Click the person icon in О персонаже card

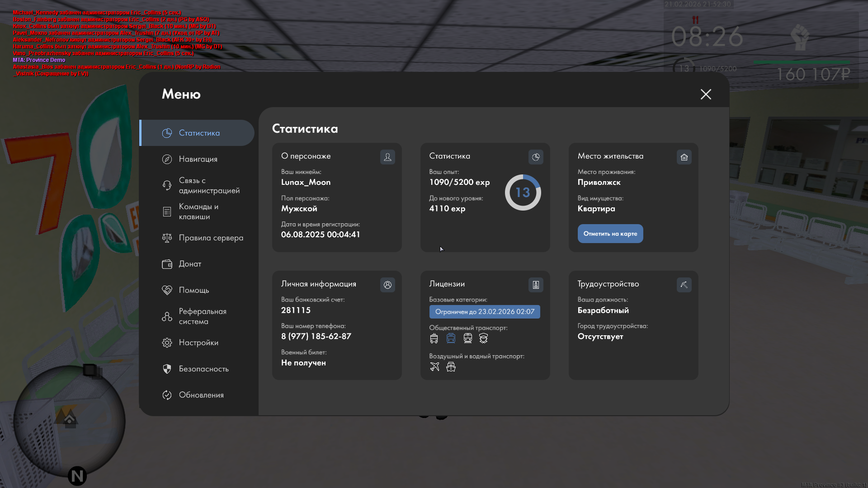[x=387, y=157]
